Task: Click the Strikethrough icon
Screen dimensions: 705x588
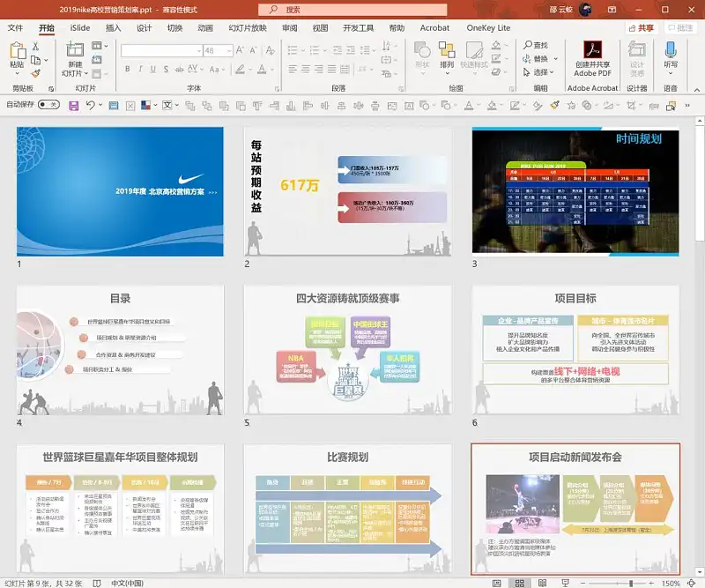Action: pyautogui.click(x=179, y=69)
